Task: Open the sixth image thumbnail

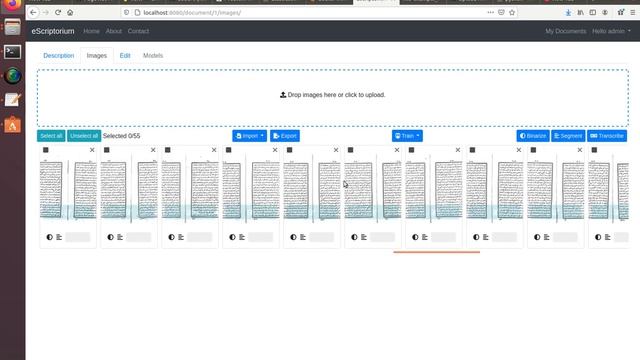Action: point(373,190)
